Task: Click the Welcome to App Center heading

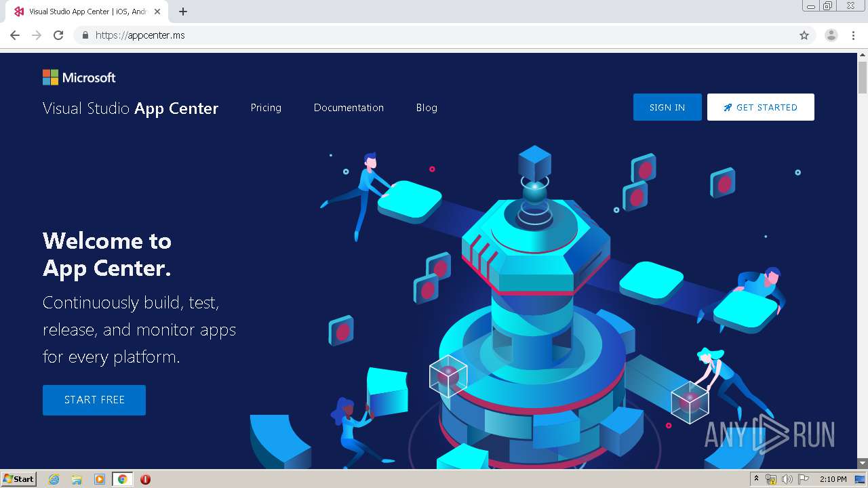Action: click(x=107, y=254)
